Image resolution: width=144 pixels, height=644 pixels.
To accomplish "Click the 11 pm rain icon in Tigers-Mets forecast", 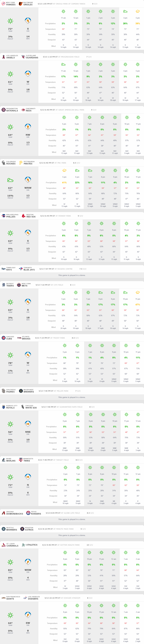I will coord(138,293).
